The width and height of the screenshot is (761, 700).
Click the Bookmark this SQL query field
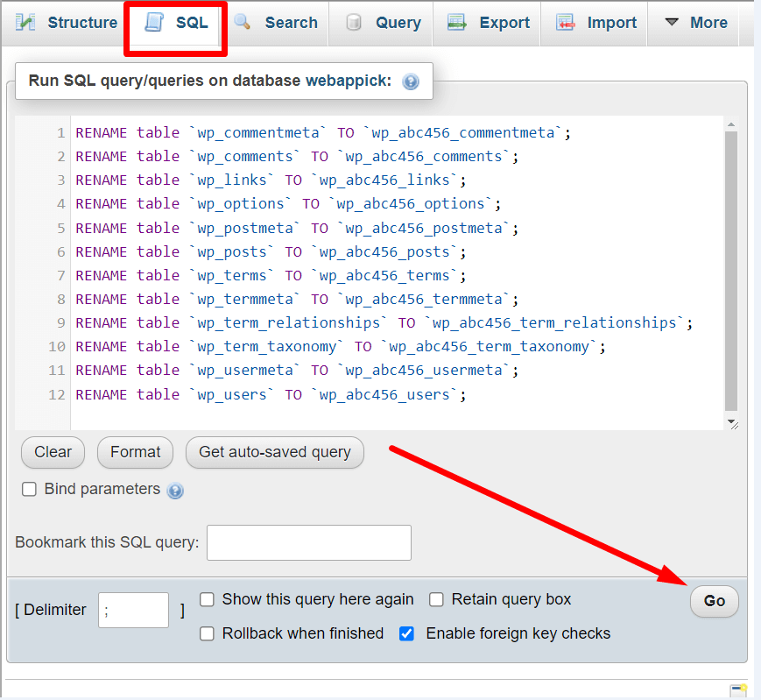point(309,542)
